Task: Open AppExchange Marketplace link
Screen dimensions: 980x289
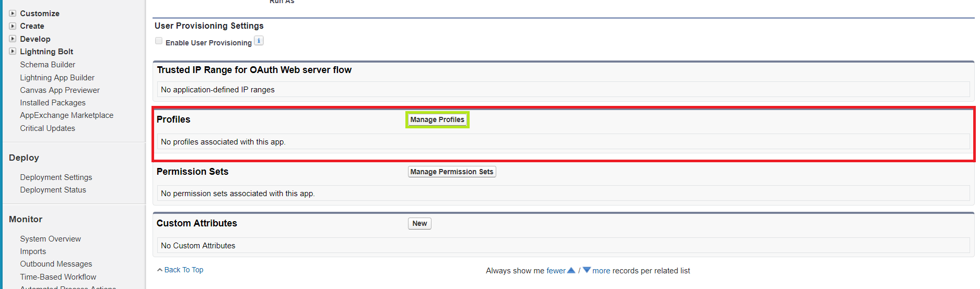Action: 67,115
